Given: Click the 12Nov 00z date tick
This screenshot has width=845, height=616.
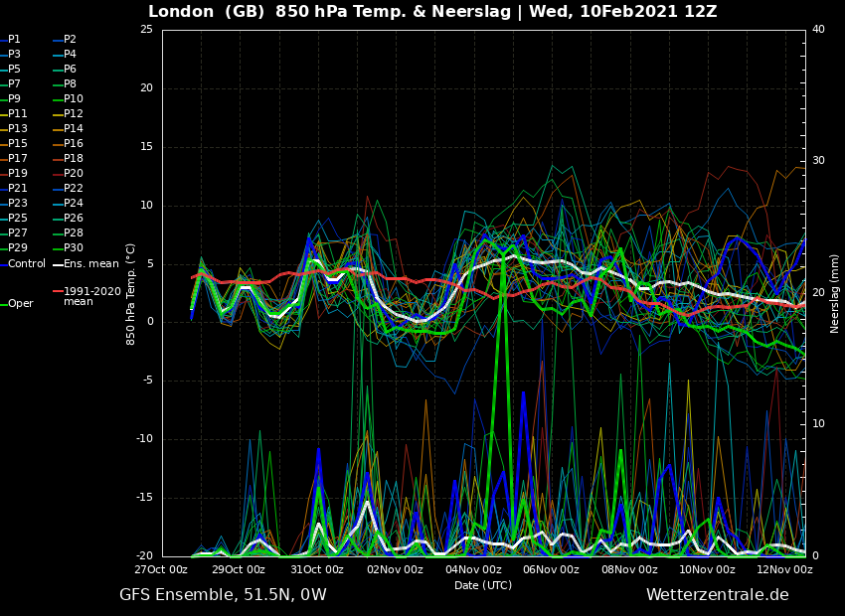Looking at the screenshot, I should point(785,570).
